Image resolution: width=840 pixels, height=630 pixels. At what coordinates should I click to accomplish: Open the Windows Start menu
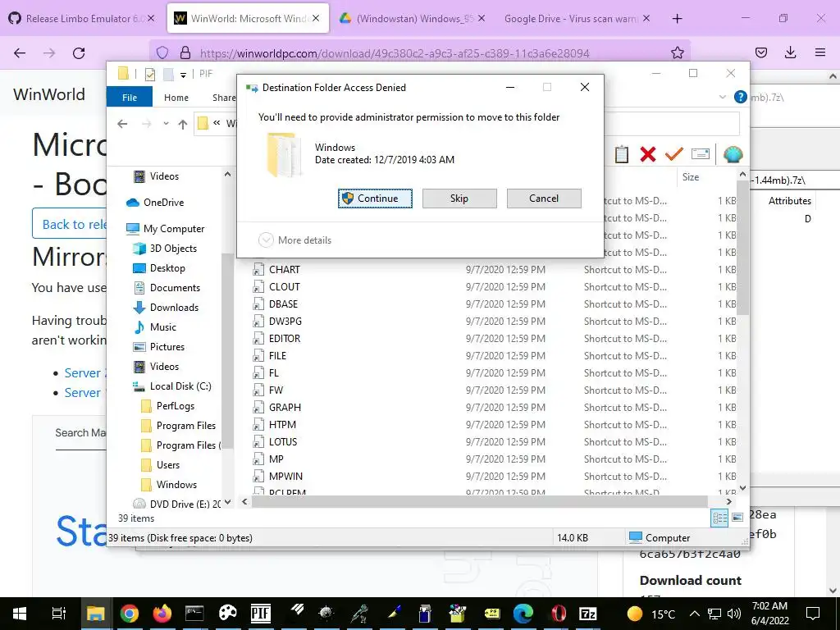pyautogui.click(x=20, y=613)
